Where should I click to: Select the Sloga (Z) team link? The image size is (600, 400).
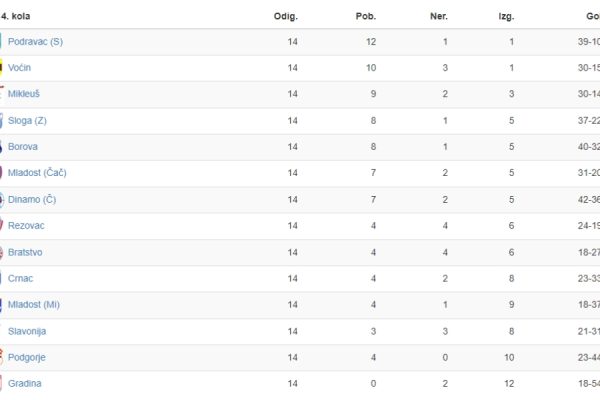point(27,121)
